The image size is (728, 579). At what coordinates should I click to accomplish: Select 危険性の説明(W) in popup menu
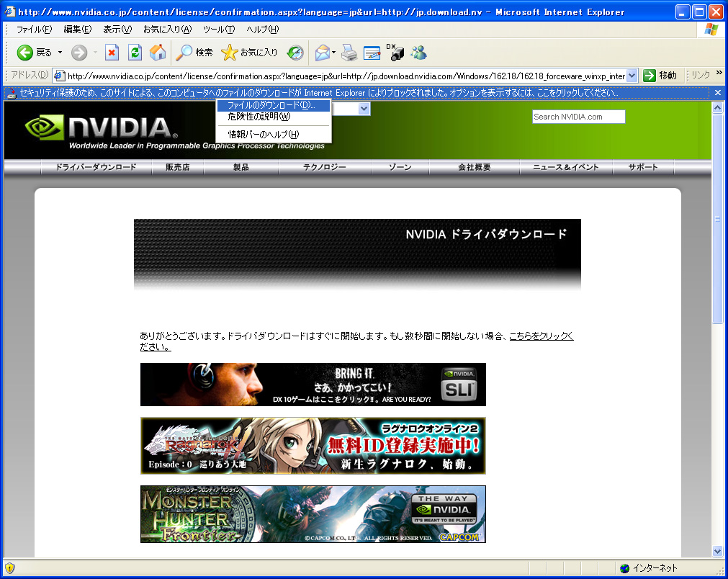[274, 117]
